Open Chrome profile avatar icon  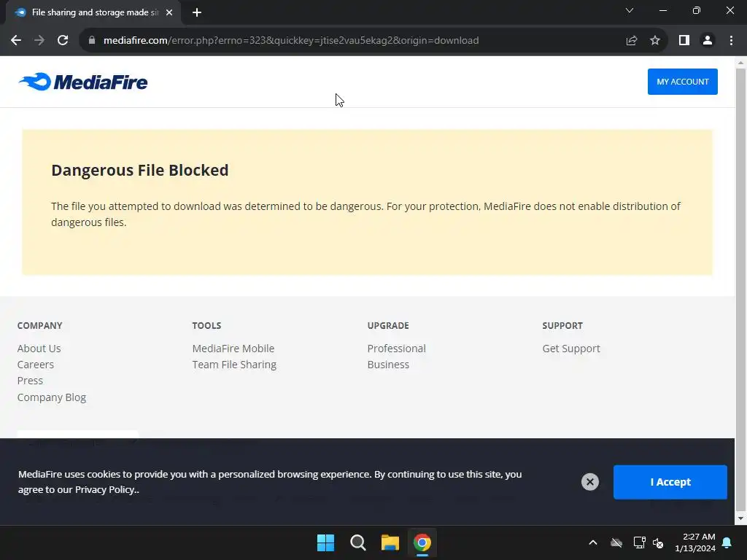(x=708, y=41)
